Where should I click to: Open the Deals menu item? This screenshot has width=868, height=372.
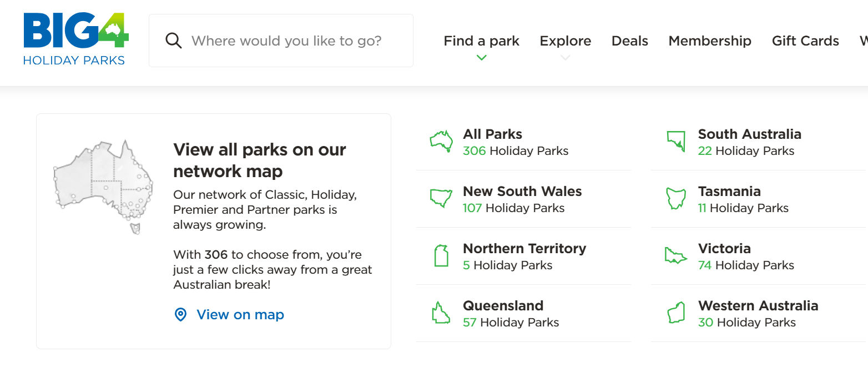pos(630,41)
